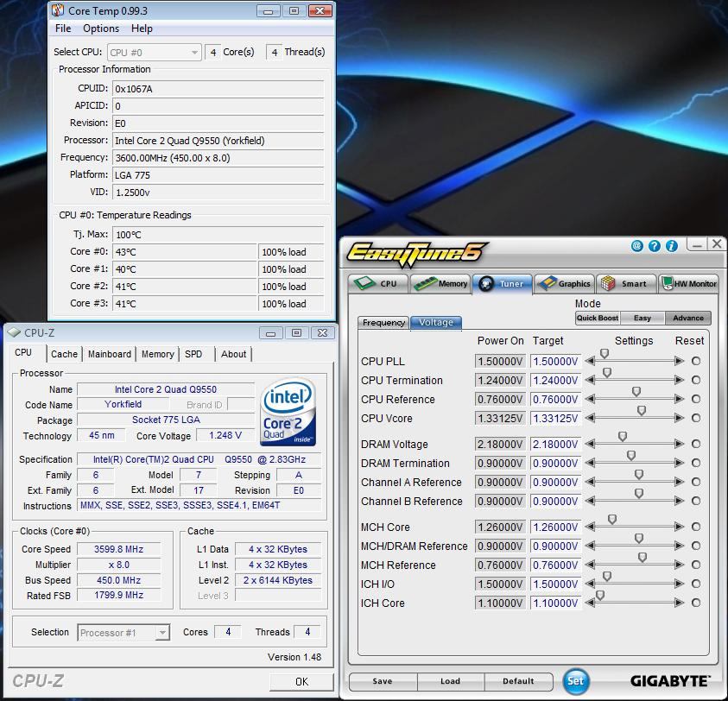Switch to CPU-Z Mainboard tab
Viewport: 728px width, 701px height.
[110, 354]
